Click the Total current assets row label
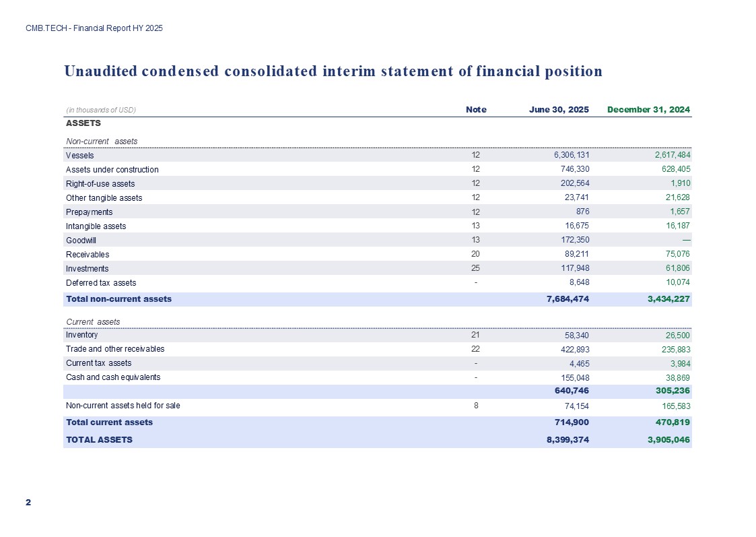756x537 pixels. click(109, 422)
